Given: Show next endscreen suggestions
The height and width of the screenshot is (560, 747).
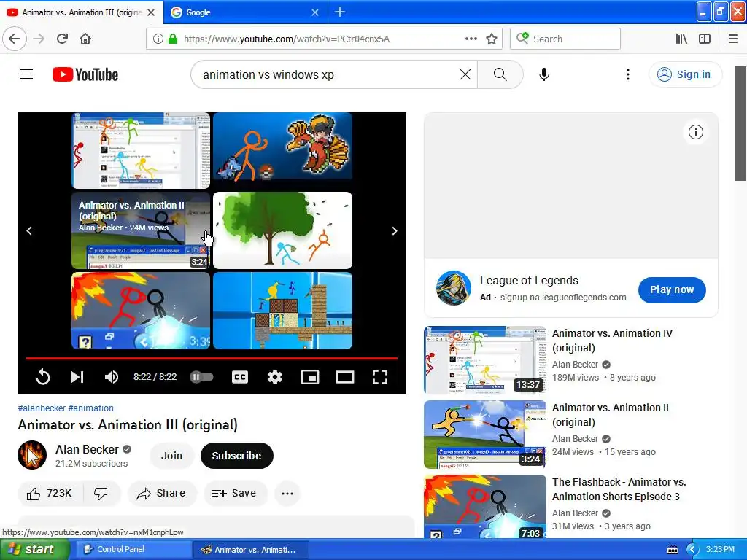Looking at the screenshot, I should (x=395, y=231).
